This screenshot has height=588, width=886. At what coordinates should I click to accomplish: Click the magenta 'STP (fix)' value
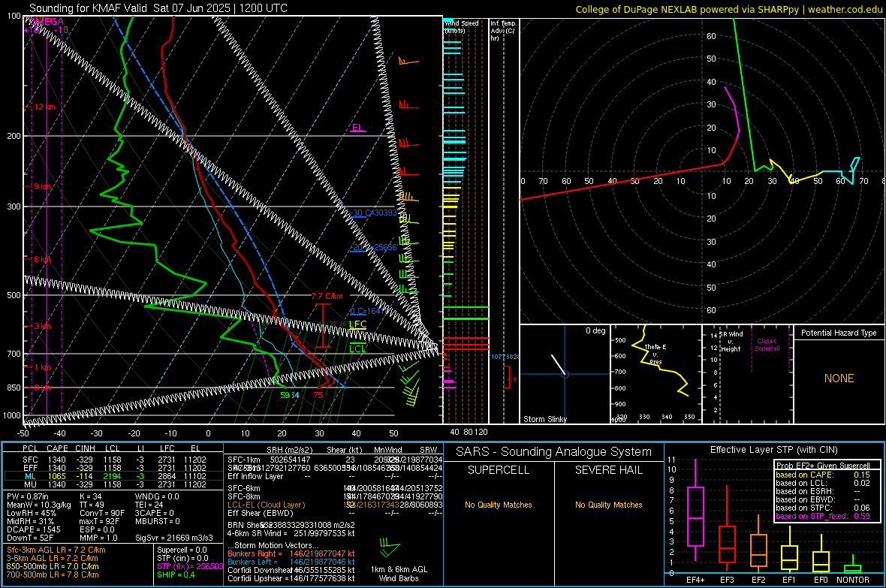click(190, 566)
